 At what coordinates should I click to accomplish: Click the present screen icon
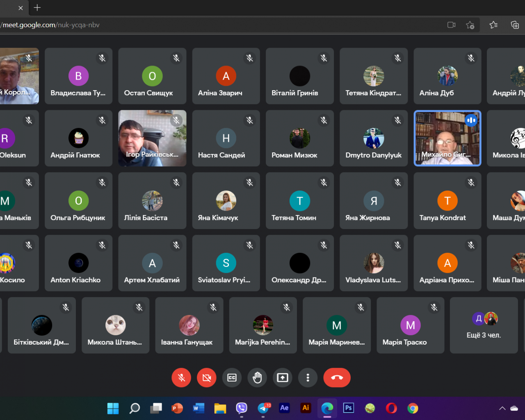[283, 377]
